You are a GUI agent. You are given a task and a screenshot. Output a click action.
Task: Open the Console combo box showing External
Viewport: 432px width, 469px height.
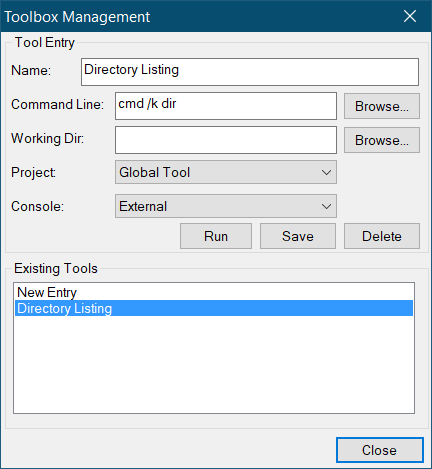(226, 206)
